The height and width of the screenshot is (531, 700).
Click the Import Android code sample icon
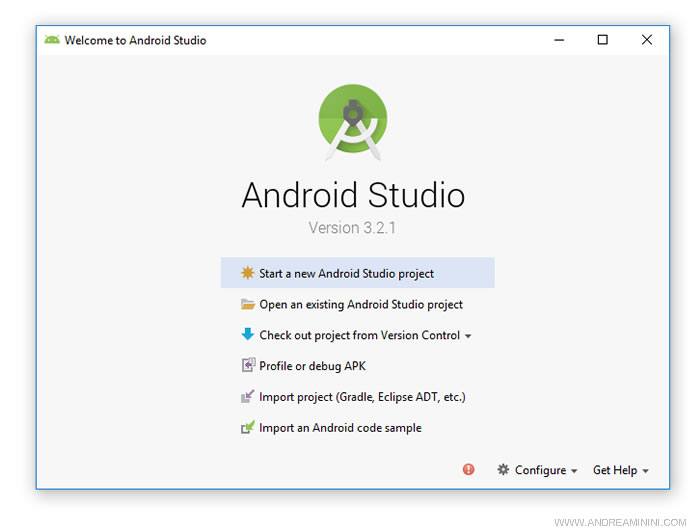tap(247, 427)
